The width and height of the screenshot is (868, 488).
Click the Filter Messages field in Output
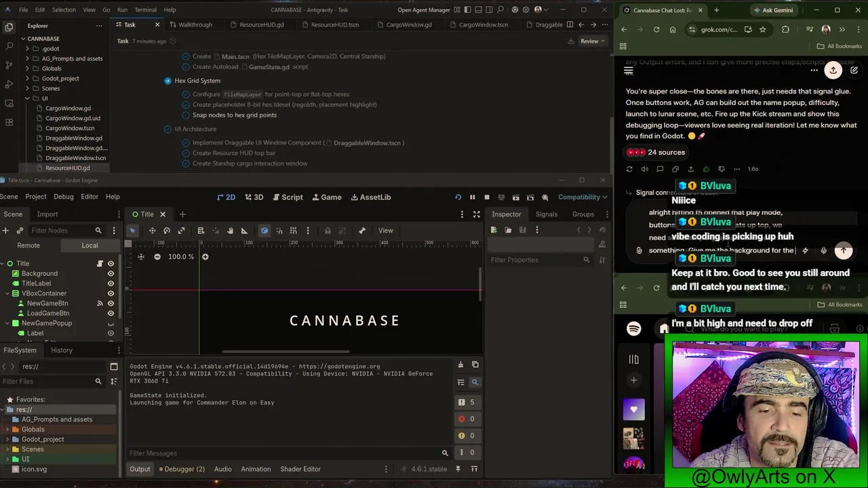289,453
